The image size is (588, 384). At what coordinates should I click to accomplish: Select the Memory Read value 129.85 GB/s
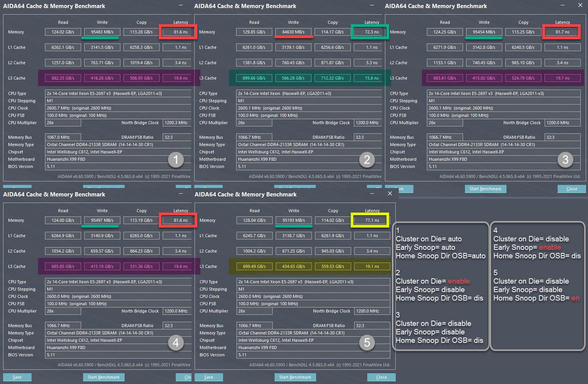click(254, 32)
